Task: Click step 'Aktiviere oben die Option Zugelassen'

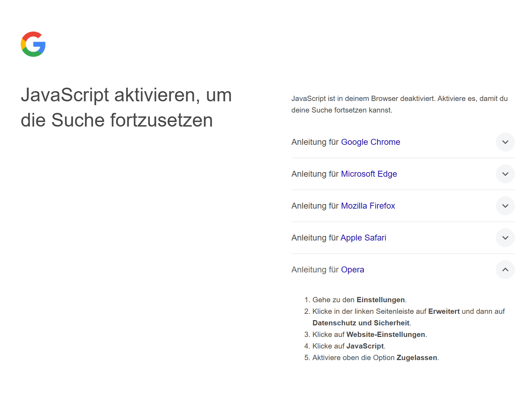Action: (x=376, y=358)
